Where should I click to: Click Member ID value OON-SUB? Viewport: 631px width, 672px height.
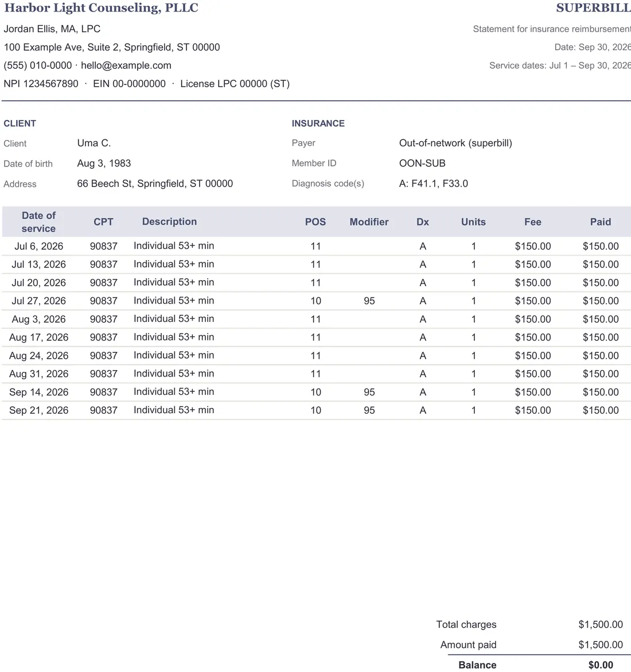pyautogui.click(x=422, y=164)
